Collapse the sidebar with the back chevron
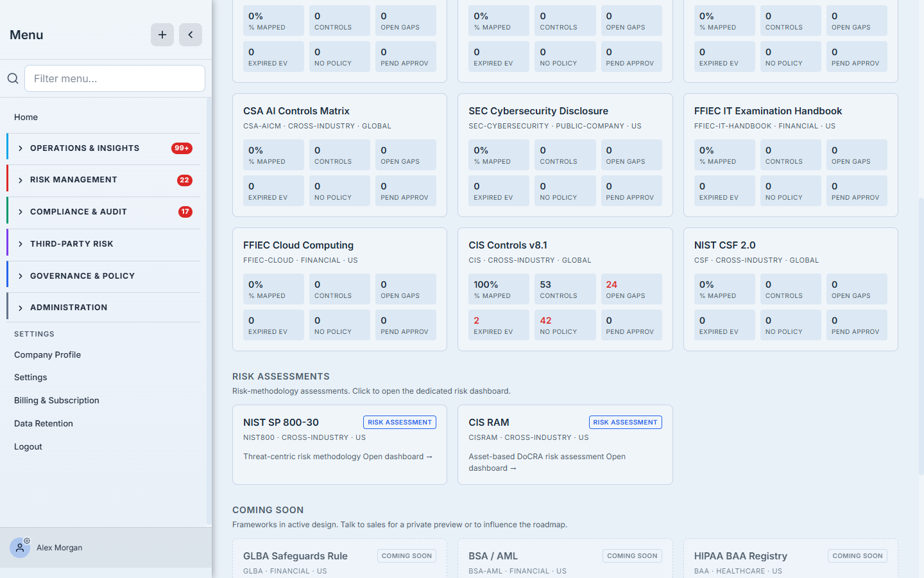924x578 pixels. 191,35
